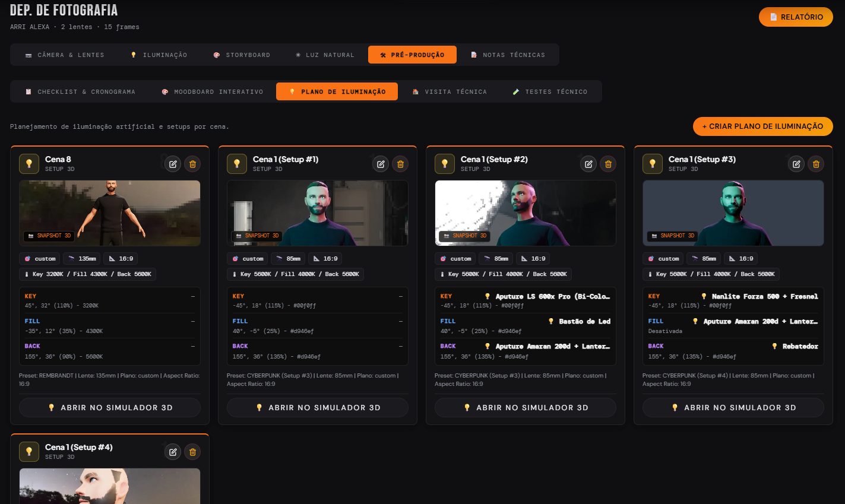Image resolution: width=845 pixels, height=504 pixels.
Task: Select the Pré-Produção tab
Action: pyautogui.click(x=412, y=55)
